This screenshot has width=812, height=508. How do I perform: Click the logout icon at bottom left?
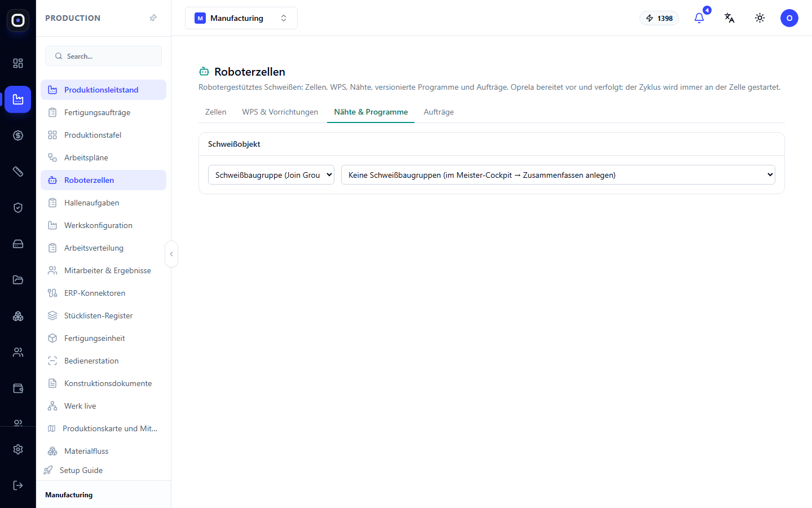(x=18, y=485)
